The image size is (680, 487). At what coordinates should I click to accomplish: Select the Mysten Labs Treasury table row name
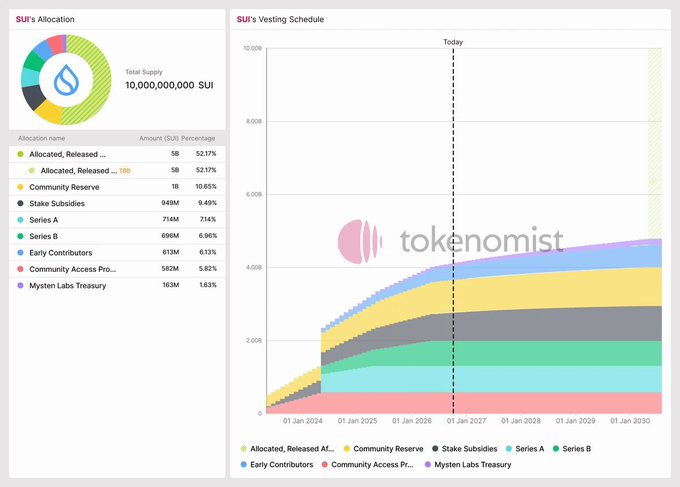pos(68,286)
